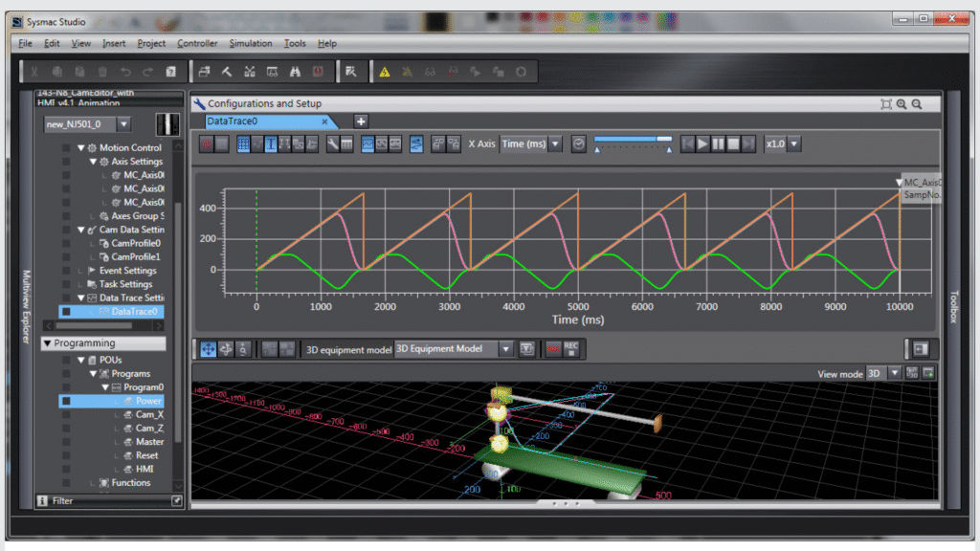The image size is (980, 551).
Task: Toggle the checkbox beside POUs
Action: coord(66,360)
